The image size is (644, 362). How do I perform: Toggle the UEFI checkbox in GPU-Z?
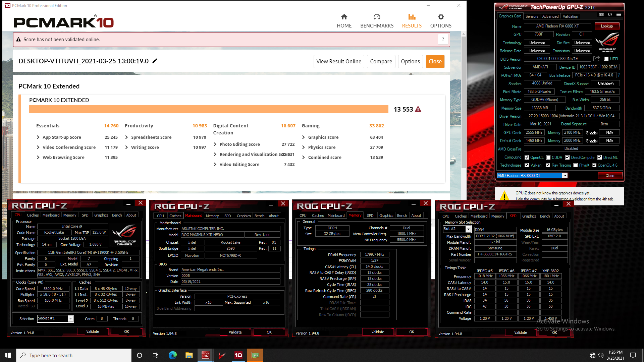pos(606,59)
